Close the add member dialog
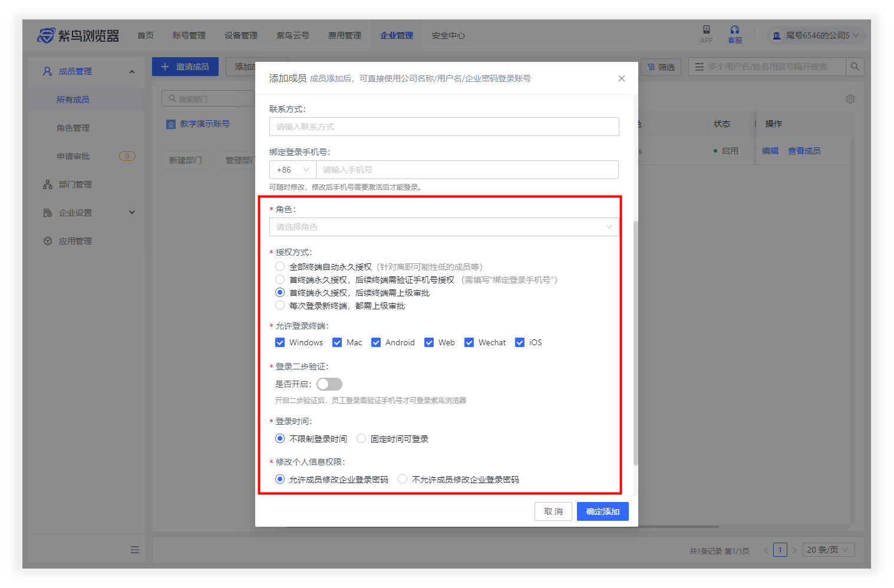Viewport: 894px width, 588px height. 621,78
